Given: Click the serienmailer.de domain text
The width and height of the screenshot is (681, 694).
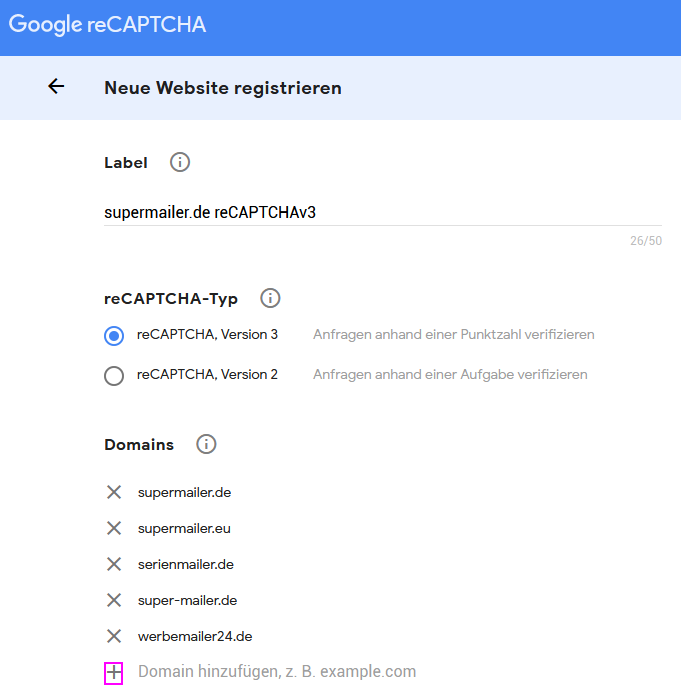Looking at the screenshot, I should (x=186, y=565).
